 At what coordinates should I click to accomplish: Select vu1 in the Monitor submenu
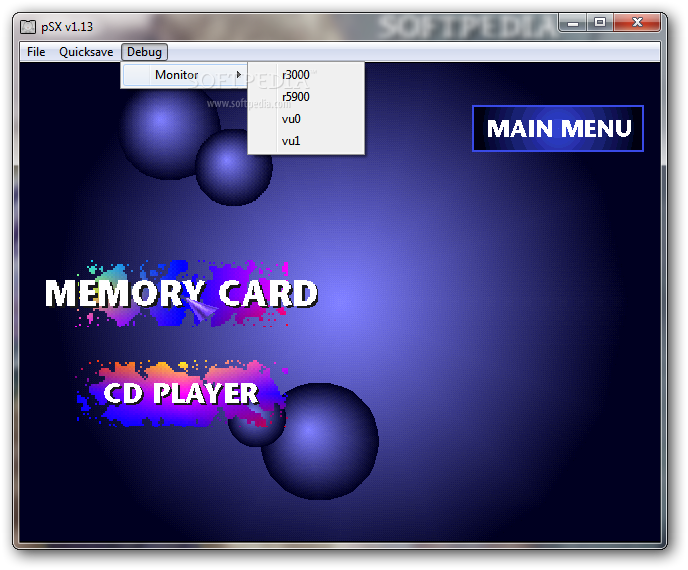coord(306,141)
